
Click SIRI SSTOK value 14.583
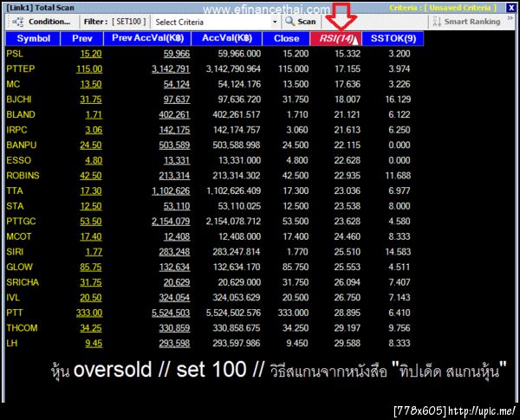[x=398, y=252]
